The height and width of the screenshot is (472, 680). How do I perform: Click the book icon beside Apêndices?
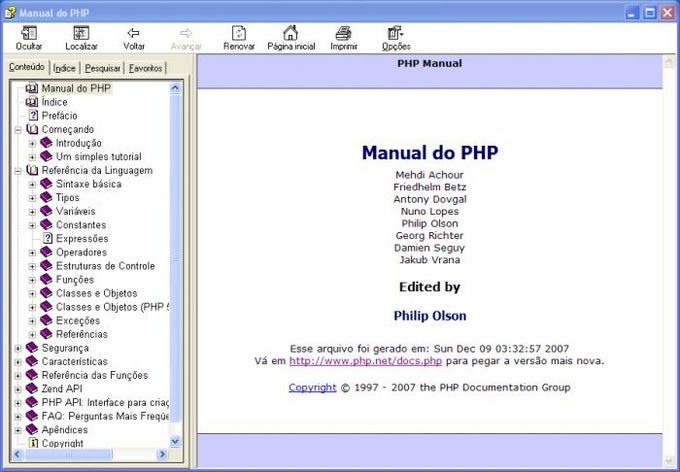pos(32,429)
